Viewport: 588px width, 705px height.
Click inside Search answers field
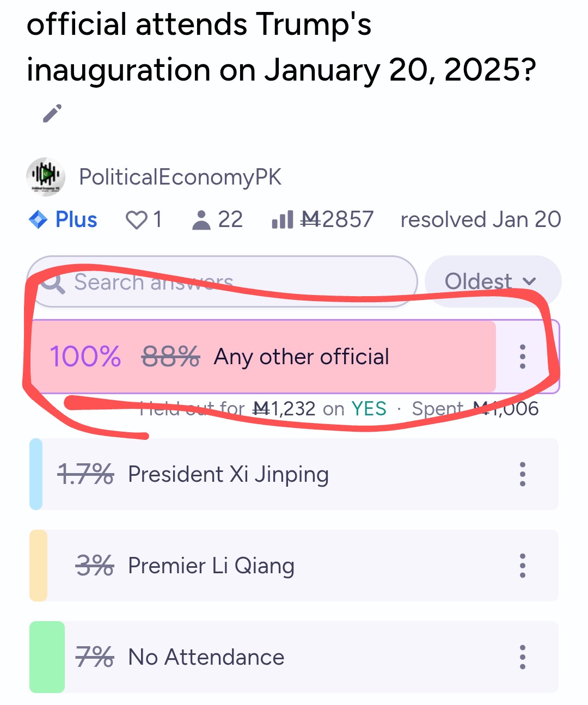pos(222,281)
